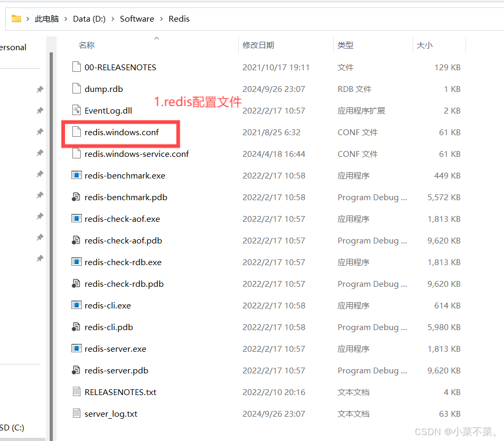Click the date 2021/8/25 6:32
This screenshot has height=441, width=504.
click(272, 133)
